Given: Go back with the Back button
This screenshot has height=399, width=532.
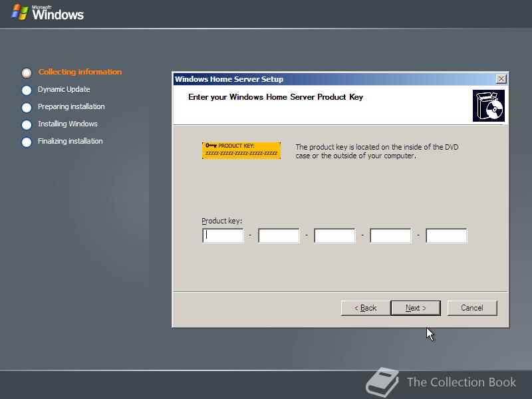Looking at the screenshot, I should (365, 308).
